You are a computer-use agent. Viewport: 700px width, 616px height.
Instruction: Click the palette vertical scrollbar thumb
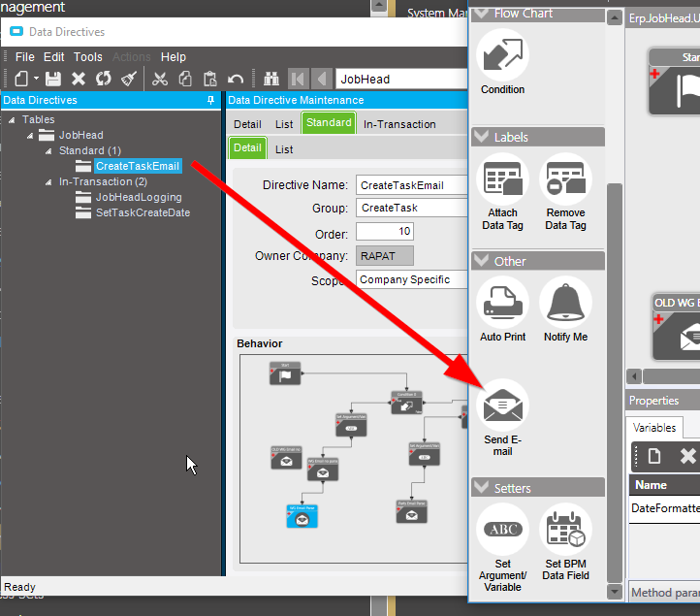click(x=615, y=383)
